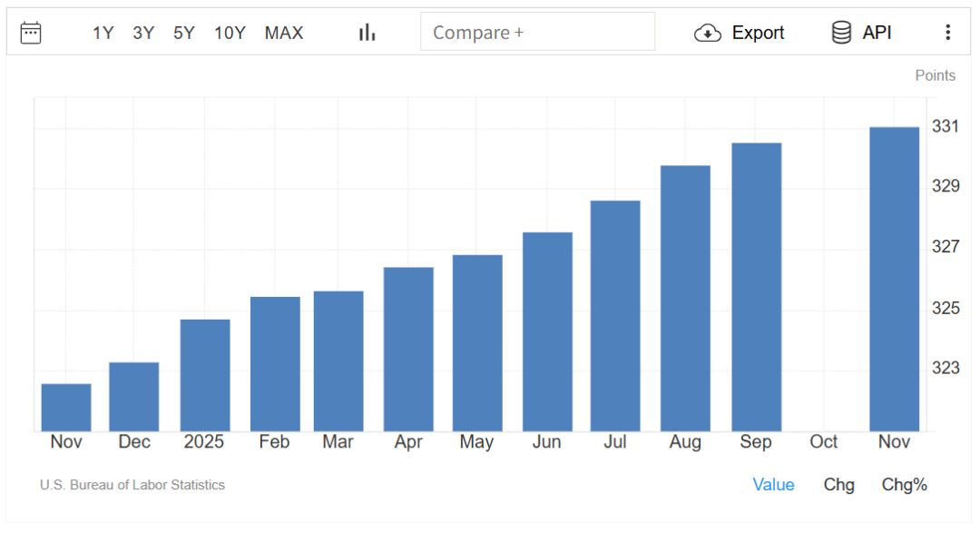This screenshot has width=980, height=533.
Task: Click the Jul bar in chart
Action: point(615,316)
